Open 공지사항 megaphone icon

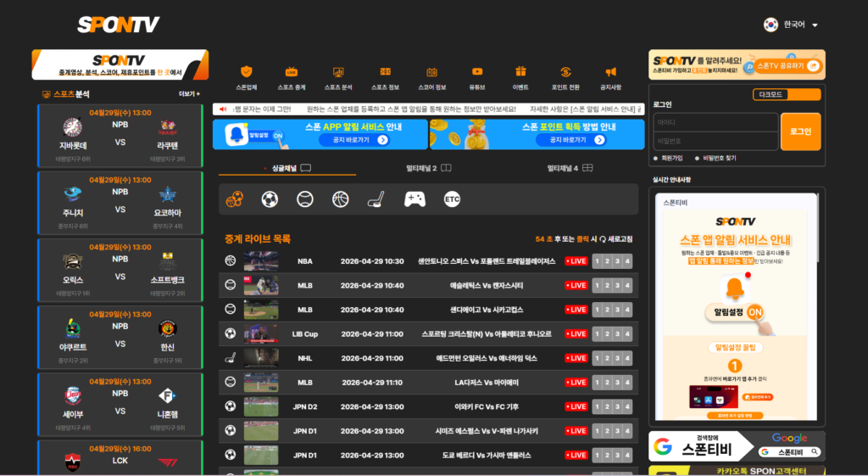[x=610, y=72]
